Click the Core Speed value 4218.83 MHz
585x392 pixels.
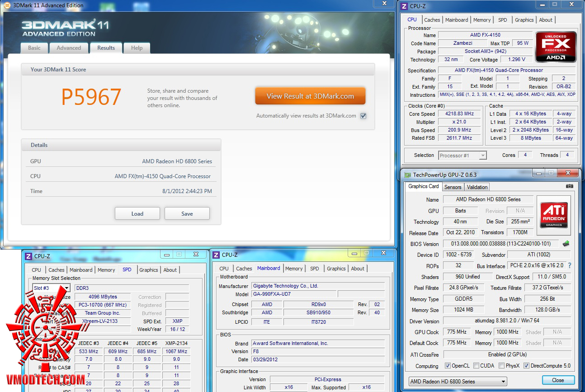click(460, 114)
